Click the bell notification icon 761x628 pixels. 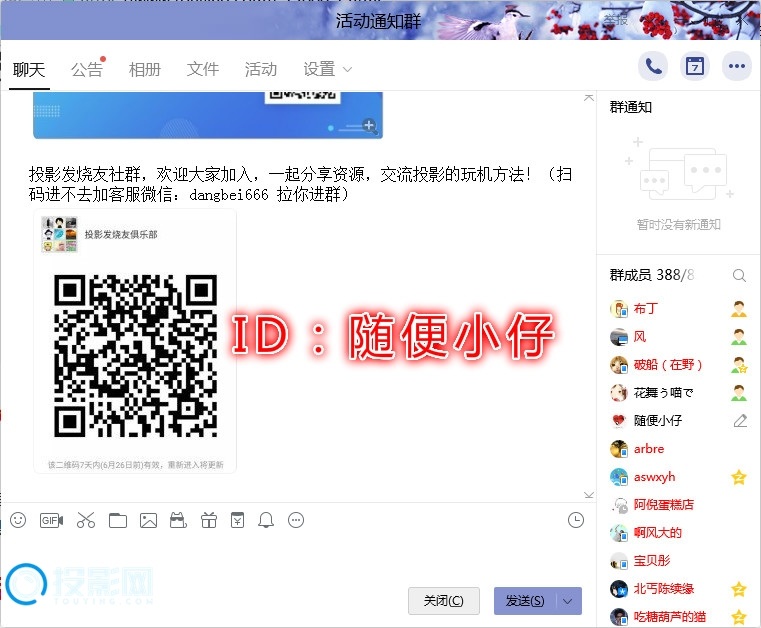click(266, 520)
